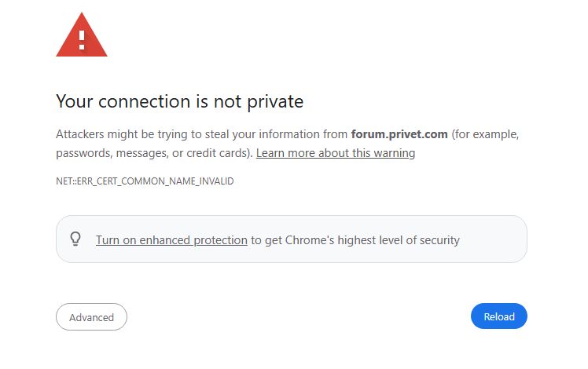Click the word 'private' in the heading
This screenshot has width=588, height=369.
(275, 102)
